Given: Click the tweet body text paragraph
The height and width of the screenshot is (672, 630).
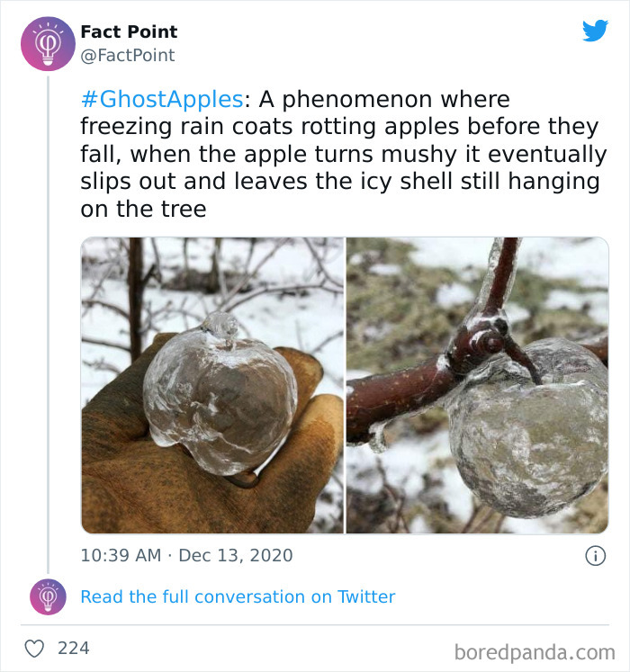Looking at the screenshot, I should (x=342, y=154).
